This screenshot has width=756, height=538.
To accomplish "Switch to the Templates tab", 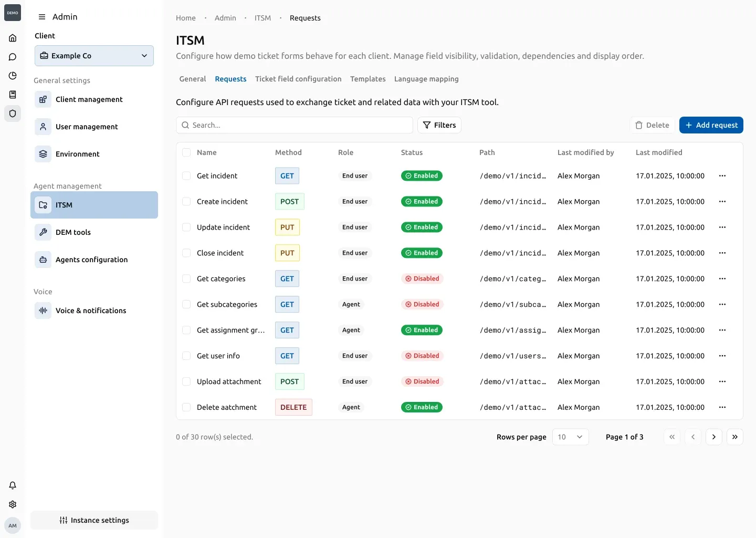I will pos(368,79).
